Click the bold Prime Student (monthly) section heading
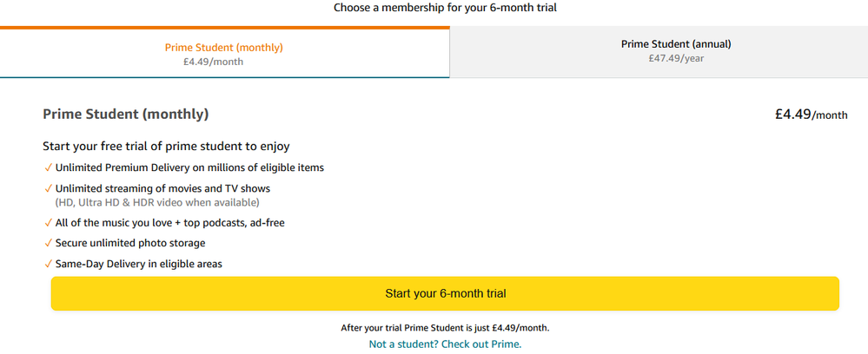868x354 pixels. [125, 115]
